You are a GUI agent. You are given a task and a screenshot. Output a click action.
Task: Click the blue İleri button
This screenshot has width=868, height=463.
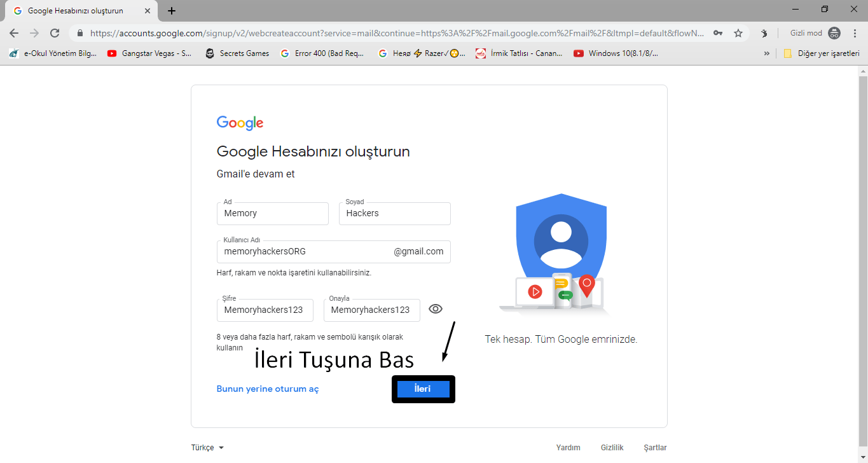(423, 389)
